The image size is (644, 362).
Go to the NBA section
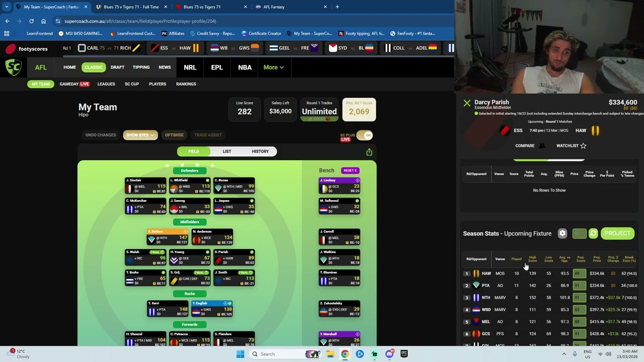pyautogui.click(x=245, y=67)
